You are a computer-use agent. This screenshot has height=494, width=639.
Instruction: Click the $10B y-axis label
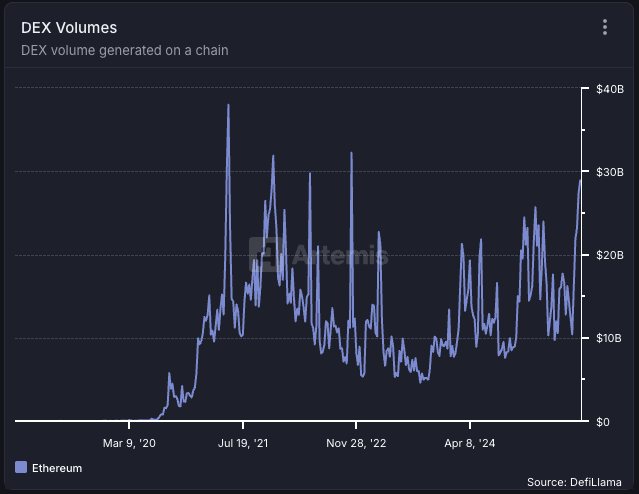609,338
